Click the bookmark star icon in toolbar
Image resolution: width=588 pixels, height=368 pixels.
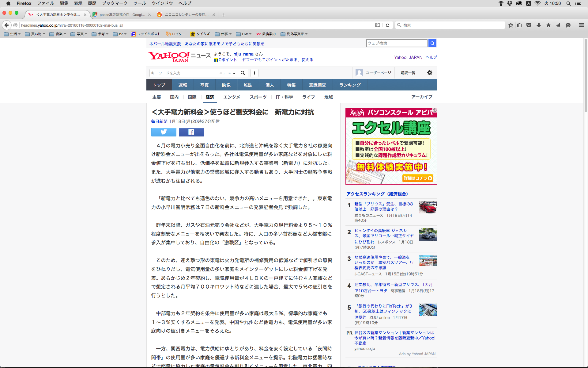coord(511,25)
